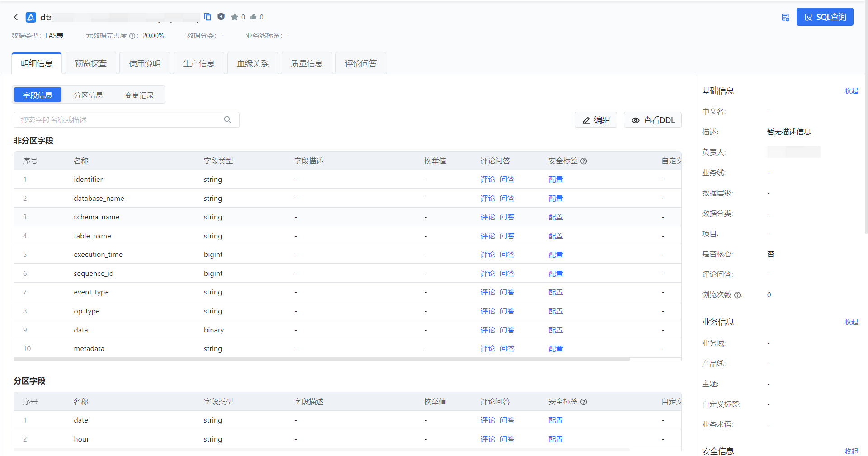Click 问答 for hour partition field

[507, 439]
